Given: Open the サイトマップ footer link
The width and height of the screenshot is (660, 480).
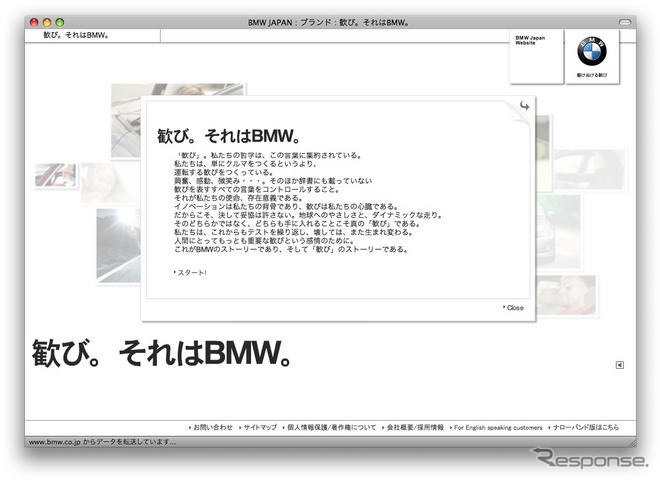Looking at the screenshot, I should [x=258, y=427].
